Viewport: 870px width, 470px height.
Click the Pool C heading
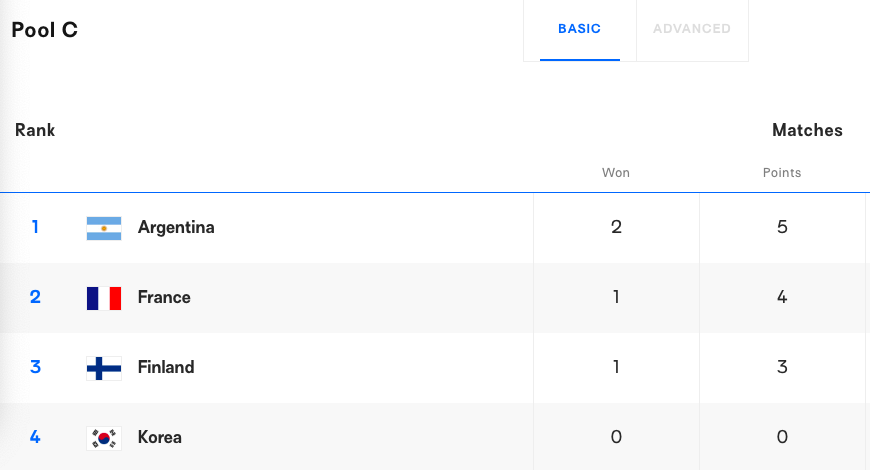45,30
